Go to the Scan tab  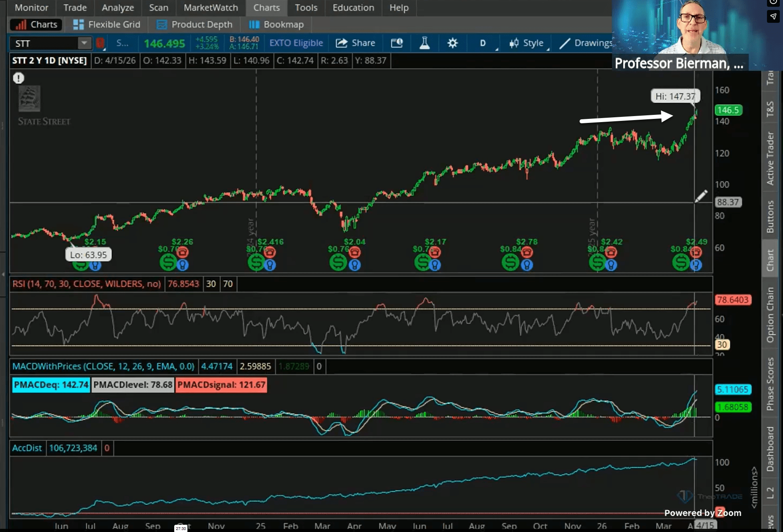click(159, 8)
